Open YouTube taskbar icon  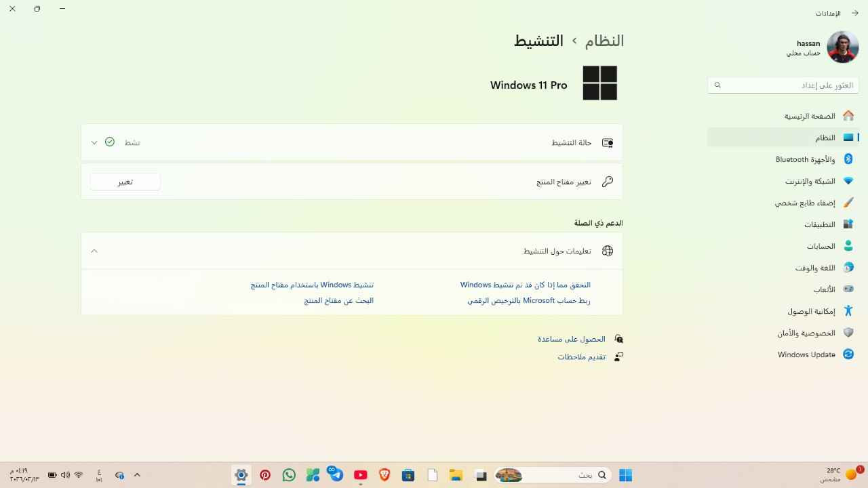point(360,475)
